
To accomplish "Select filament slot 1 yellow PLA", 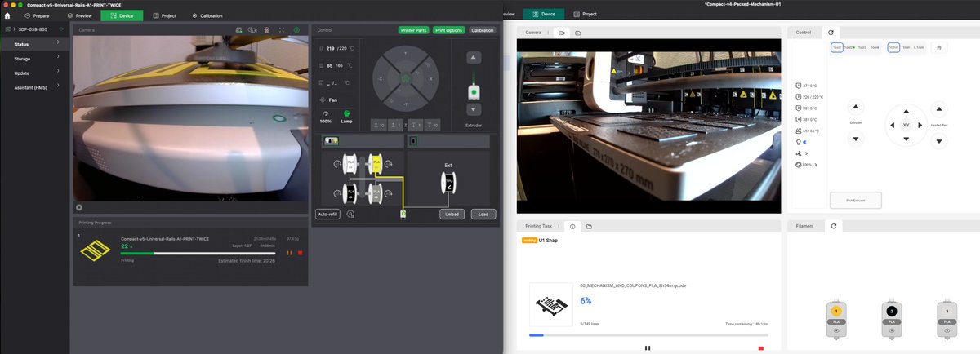I will [x=836, y=318].
